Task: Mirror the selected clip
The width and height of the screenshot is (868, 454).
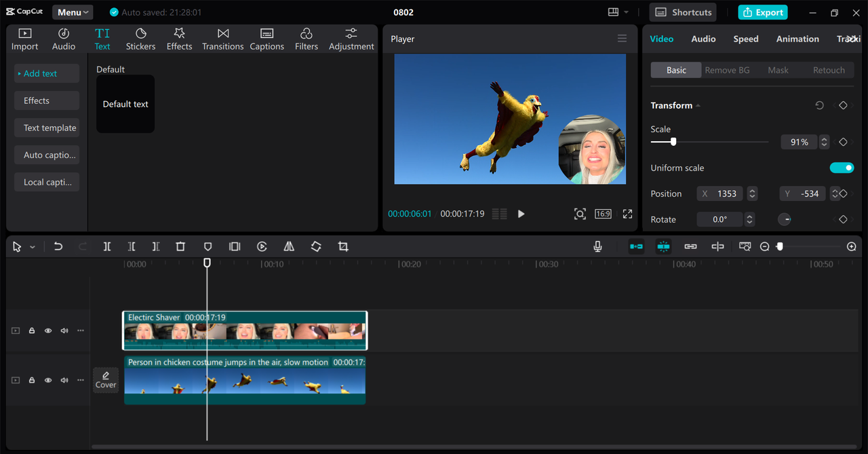Action: tap(289, 246)
